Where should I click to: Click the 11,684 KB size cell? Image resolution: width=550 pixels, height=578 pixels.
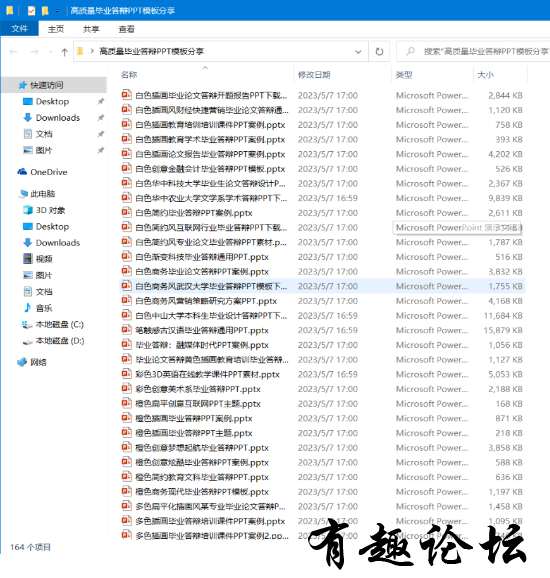click(503, 316)
